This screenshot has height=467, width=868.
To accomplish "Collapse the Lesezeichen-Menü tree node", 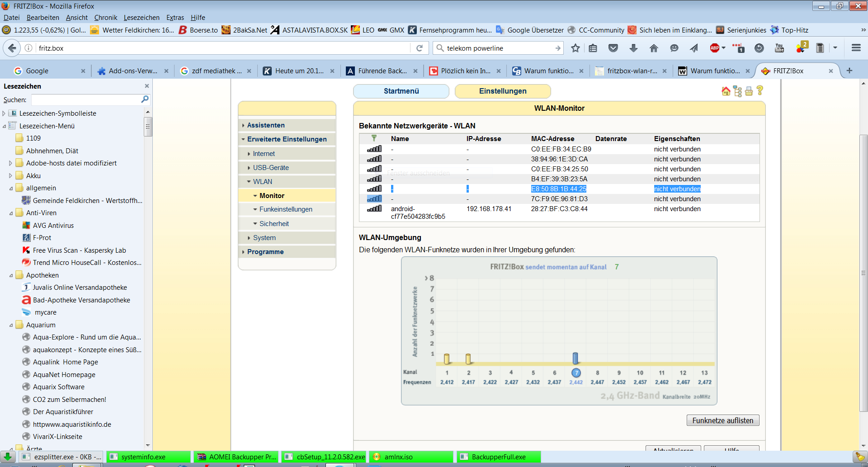I will [x=4, y=126].
